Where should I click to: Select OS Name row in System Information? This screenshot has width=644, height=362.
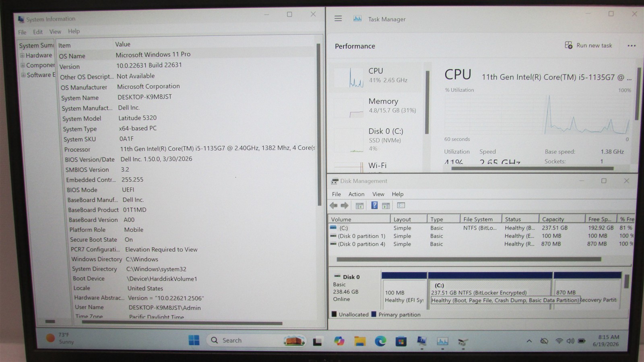tap(186, 55)
